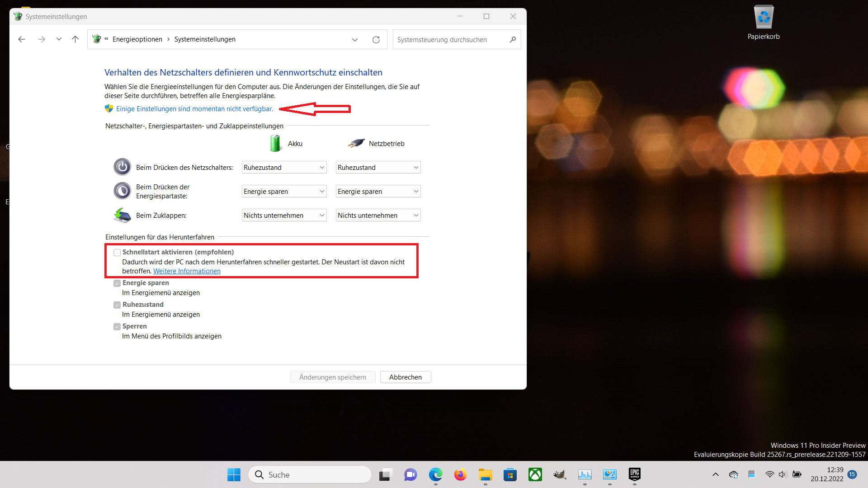The image size is (868, 488).
Task: Open Akku dropdown for Beim Zuklappen
Action: pos(284,216)
